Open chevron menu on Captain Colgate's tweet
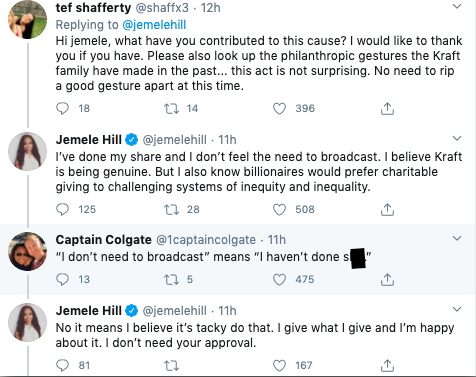 click(x=457, y=238)
